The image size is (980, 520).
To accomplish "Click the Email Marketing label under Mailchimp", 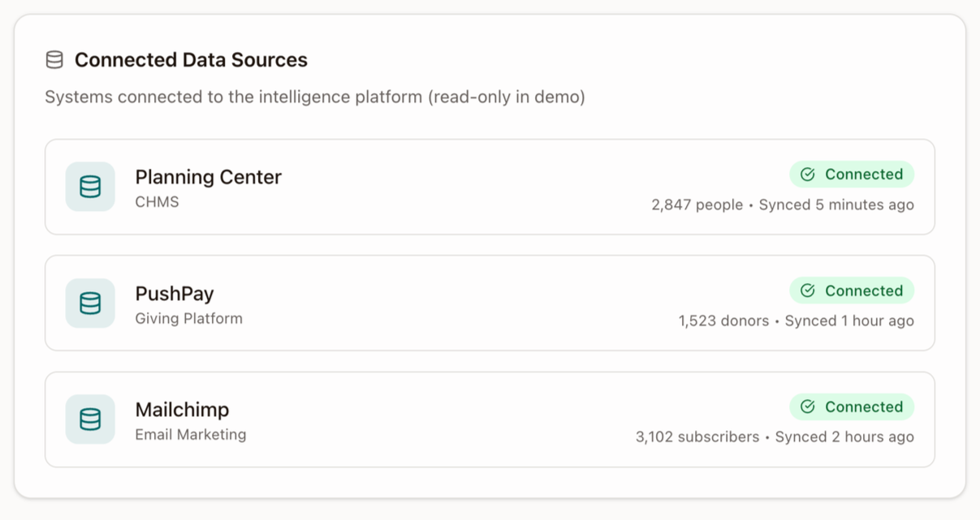I will click(x=191, y=435).
